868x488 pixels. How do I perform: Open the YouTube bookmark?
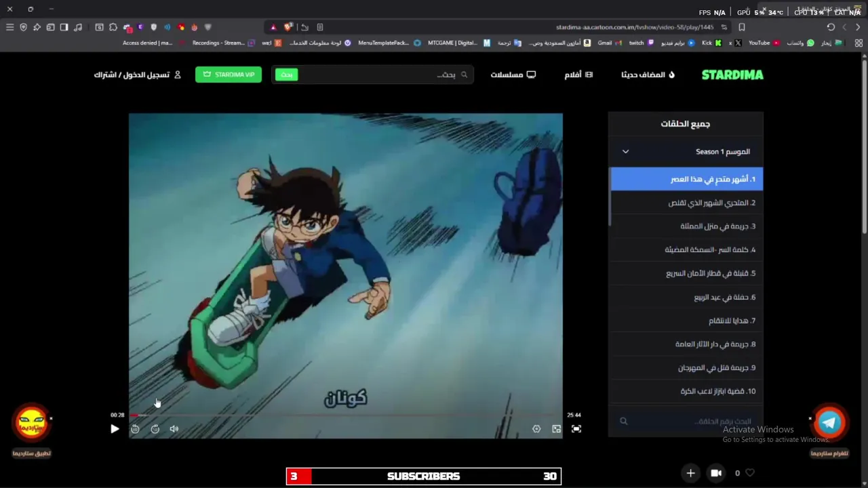pyautogui.click(x=763, y=43)
